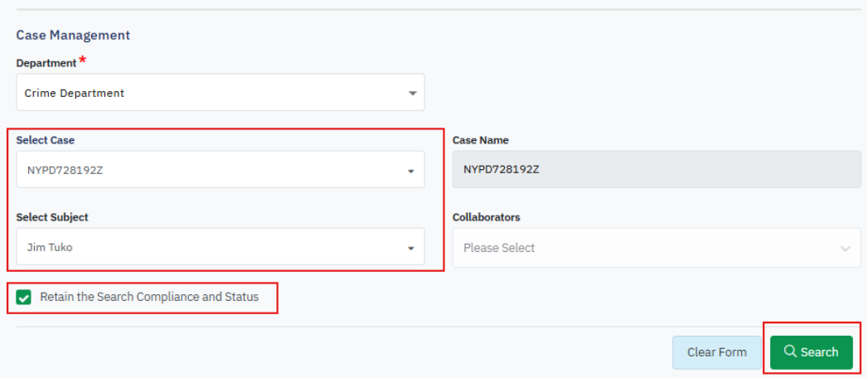This screenshot has height=378, width=868.
Task: Click the chevron in the Collaborators field
Action: (845, 249)
